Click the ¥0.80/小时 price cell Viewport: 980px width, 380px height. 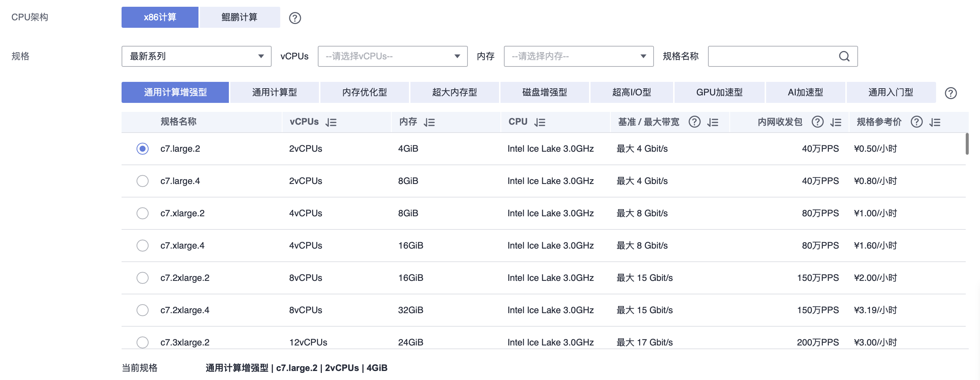[875, 181]
